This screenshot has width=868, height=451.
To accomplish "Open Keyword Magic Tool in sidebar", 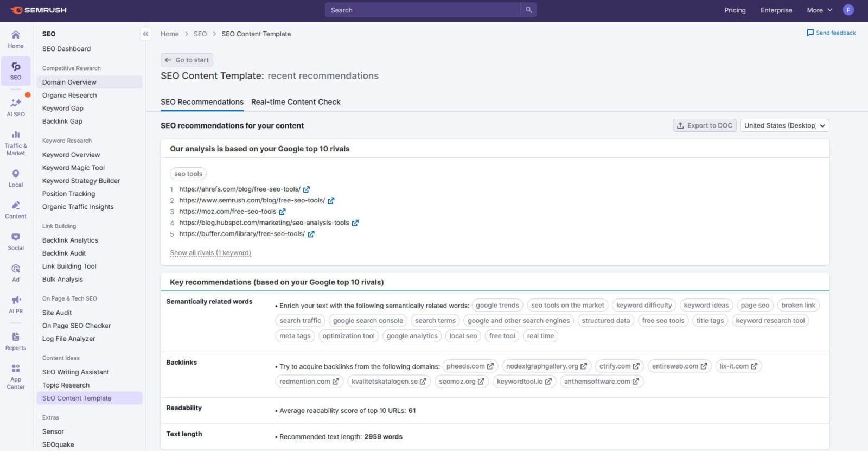I will point(73,168).
